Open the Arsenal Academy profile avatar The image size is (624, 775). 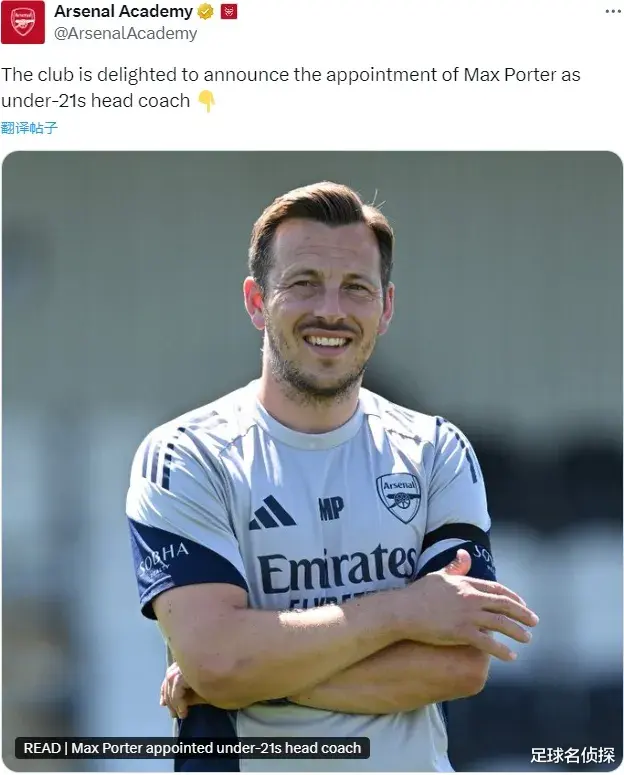[23, 22]
